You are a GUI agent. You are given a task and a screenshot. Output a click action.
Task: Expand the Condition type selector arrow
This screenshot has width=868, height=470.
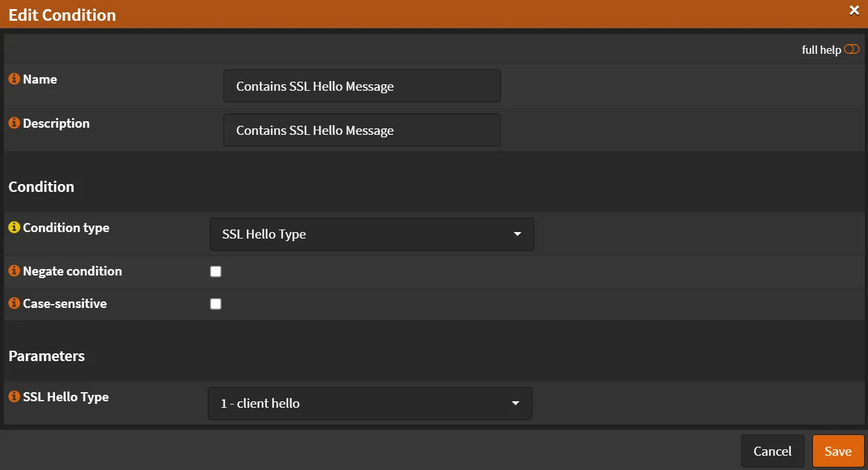click(x=517, y=234)
